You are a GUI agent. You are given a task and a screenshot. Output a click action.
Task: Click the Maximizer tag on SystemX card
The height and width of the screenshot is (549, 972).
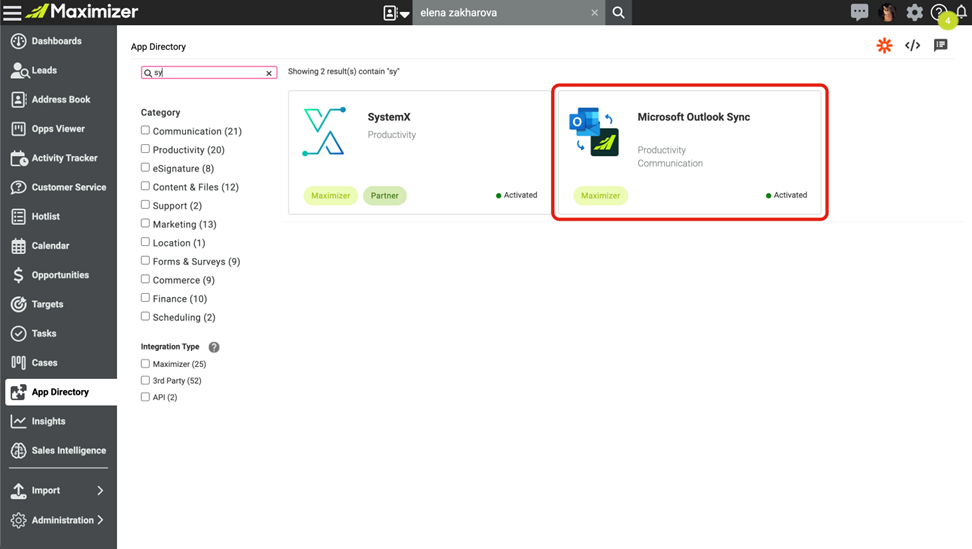click(330, 196)
